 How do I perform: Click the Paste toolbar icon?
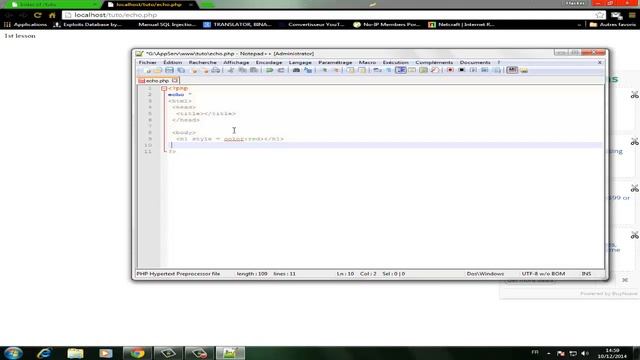pyautogui.click(x=253, y=70)
